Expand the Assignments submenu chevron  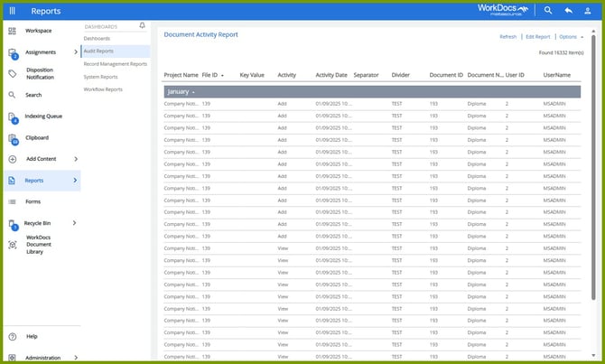[x=76, y=51]
